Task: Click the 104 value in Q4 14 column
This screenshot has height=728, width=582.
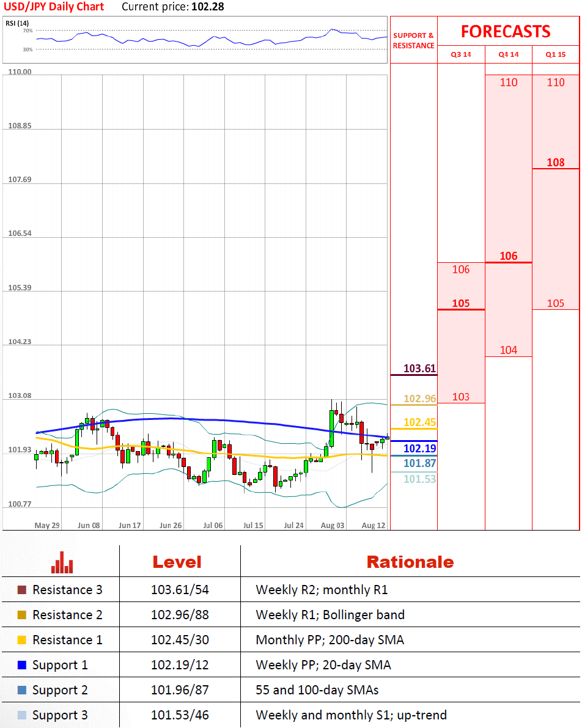Action: pos(509,350)
